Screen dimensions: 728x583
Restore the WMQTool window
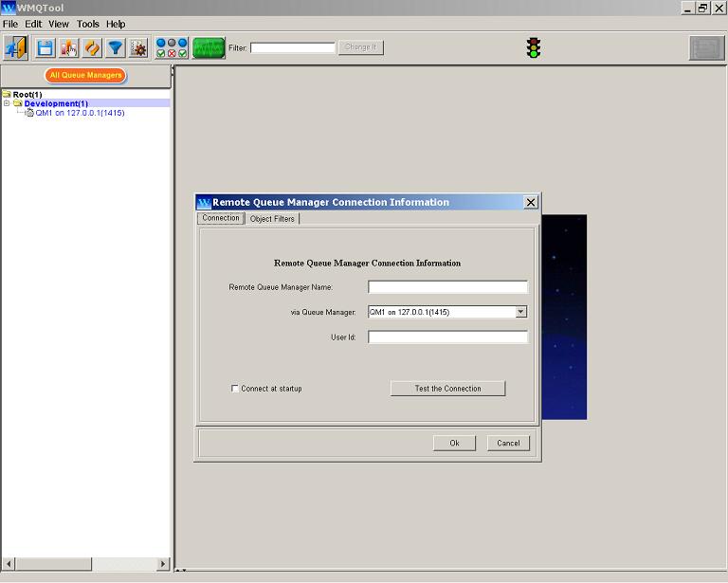coord(703,8)
